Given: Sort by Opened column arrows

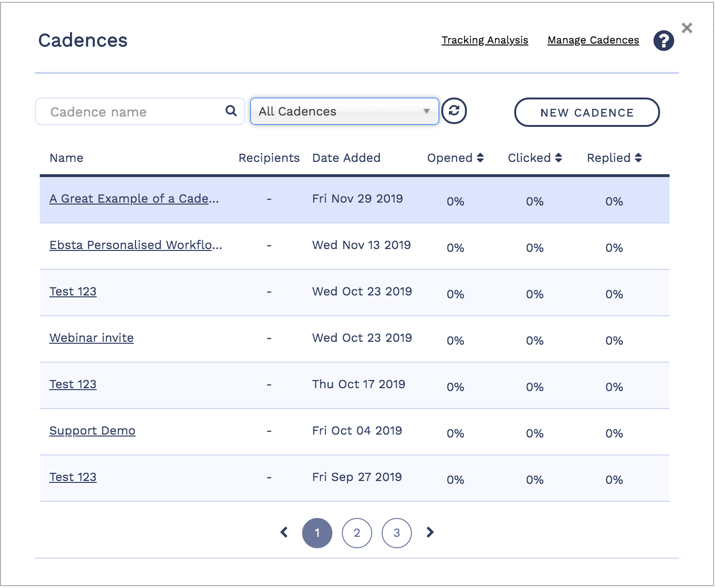Looking at the screenshot, I should [x=480, y=158].
